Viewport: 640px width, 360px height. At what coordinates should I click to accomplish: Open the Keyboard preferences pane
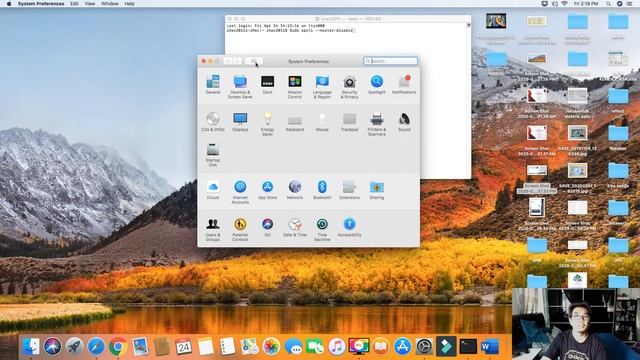[x=295, y=122]
